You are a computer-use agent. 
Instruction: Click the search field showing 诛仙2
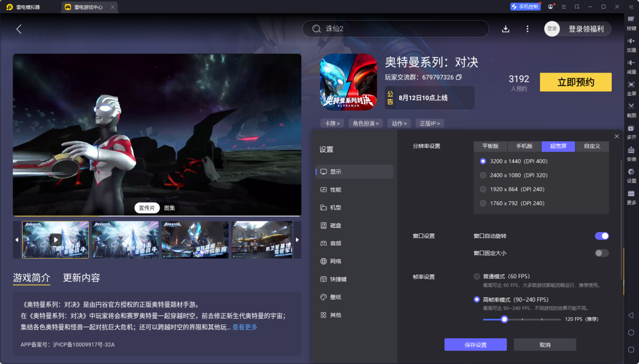(396, 29)
